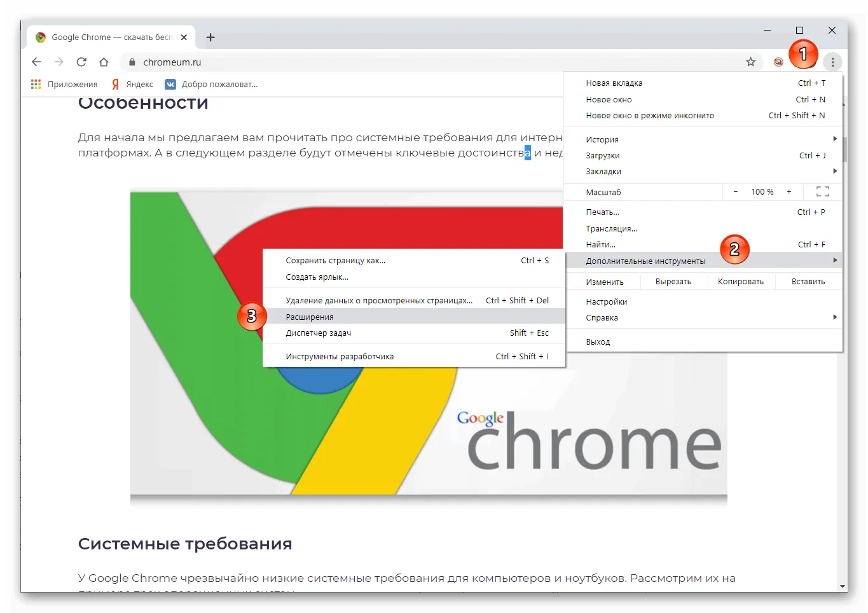
Task: Open the Приложения apps grid shortcut
Action: [64, 84]
